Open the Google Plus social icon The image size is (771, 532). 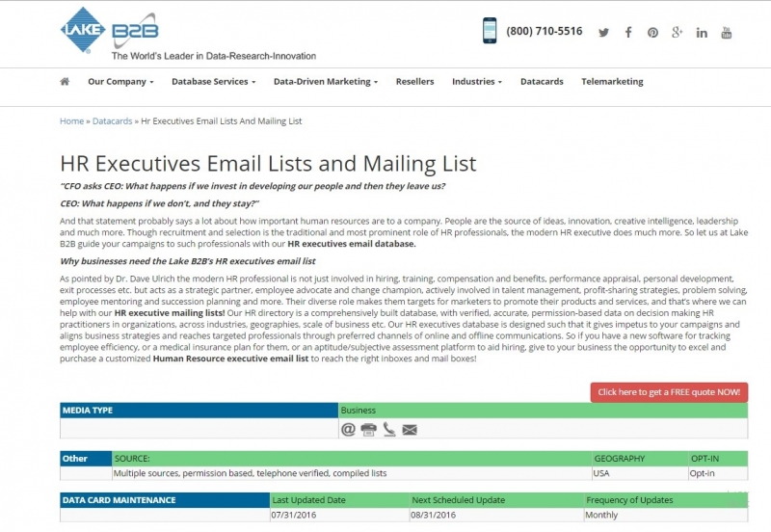678,33
